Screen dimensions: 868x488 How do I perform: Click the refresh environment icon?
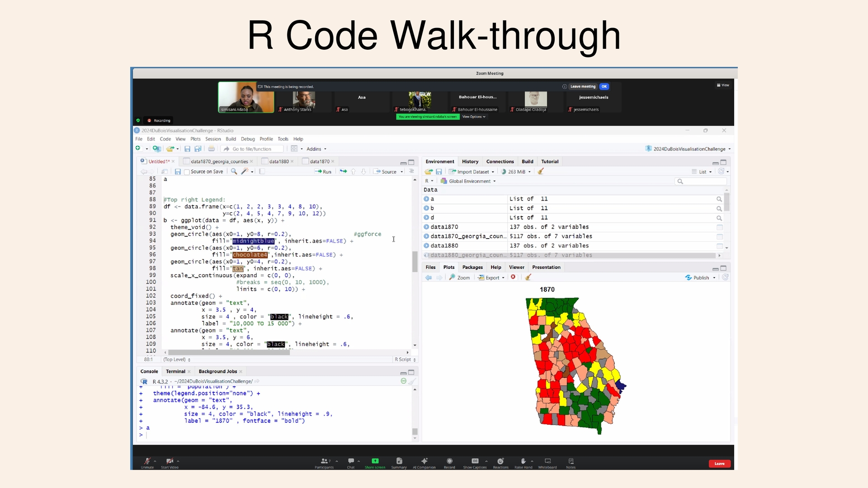tap(722, 171)
